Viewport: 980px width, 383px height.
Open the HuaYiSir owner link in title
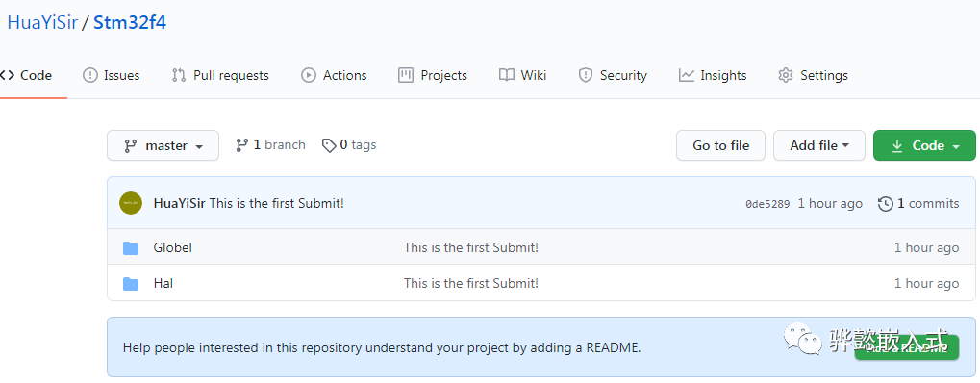coord(42,22)
